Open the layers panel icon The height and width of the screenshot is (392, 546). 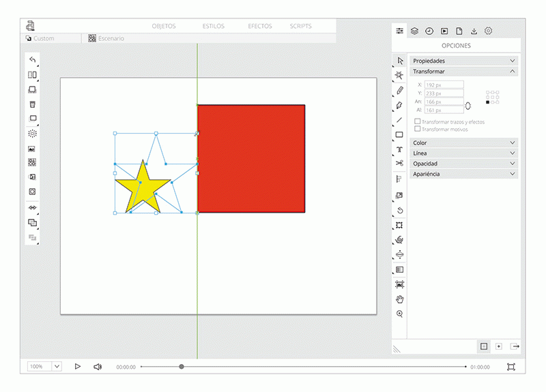(414, 31)
